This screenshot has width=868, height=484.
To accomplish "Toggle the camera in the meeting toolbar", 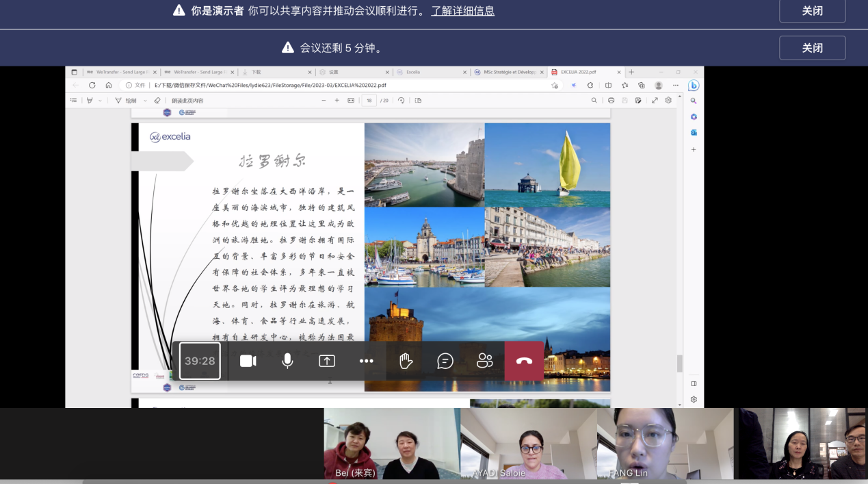I will (x=248, y=361).
